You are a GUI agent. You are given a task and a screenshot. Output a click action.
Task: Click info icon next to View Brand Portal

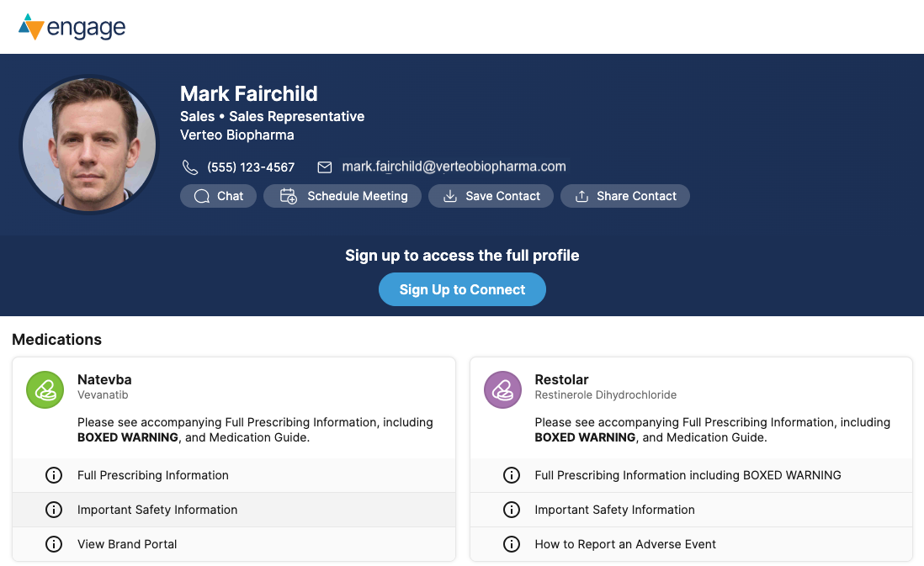tap(54, 544)
